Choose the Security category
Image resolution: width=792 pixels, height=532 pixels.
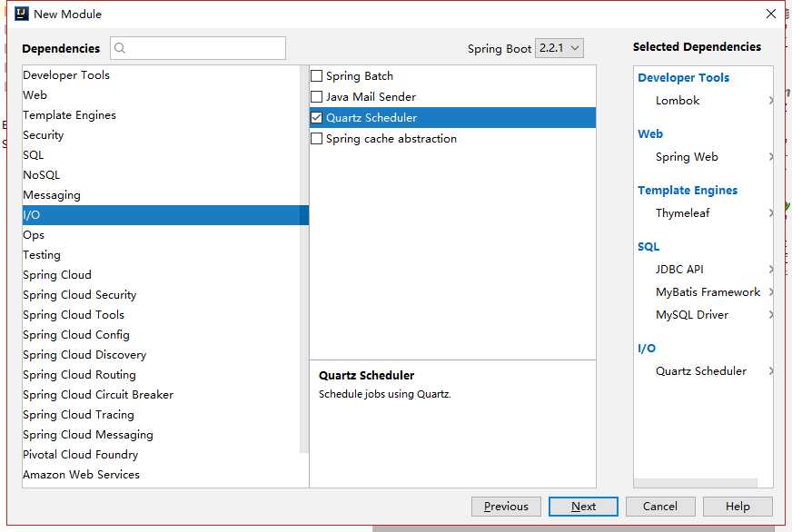[161, 134]
